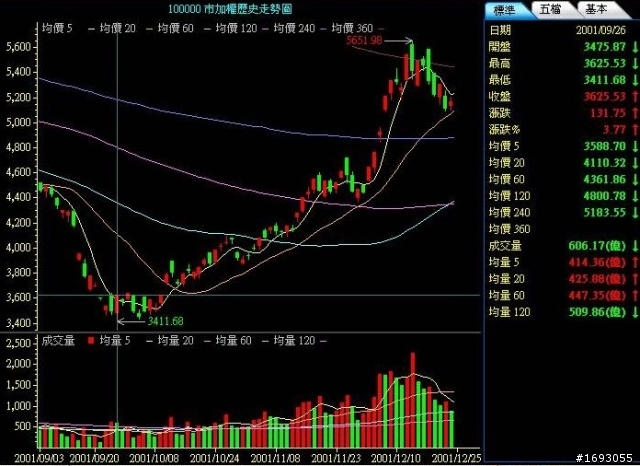Click the 漲跌% value 3.77

614,129
